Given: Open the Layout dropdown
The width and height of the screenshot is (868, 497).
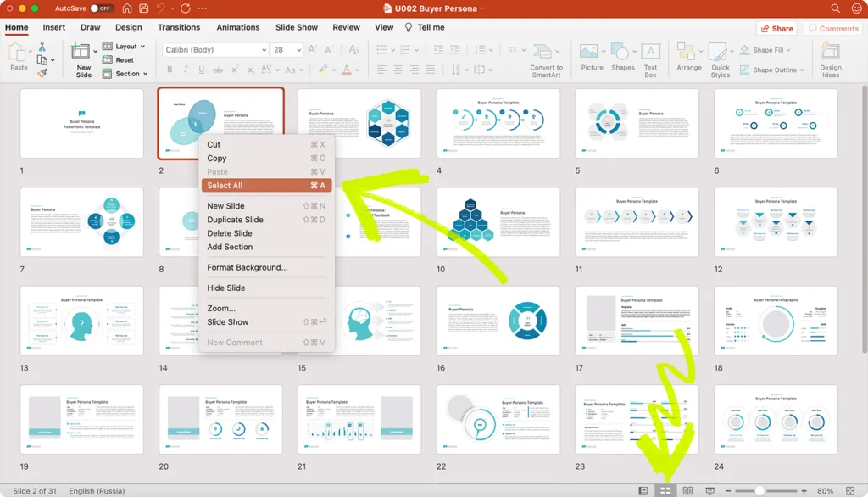Looking at the screenshot, I should click(x=124, y=47).
